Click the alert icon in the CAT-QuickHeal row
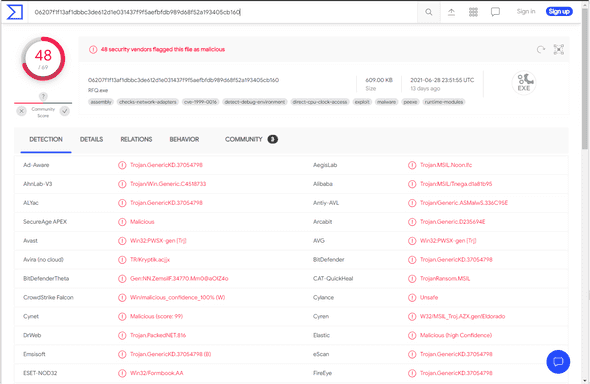The width and height of the screenshot is (590, 384). [412, 279]
